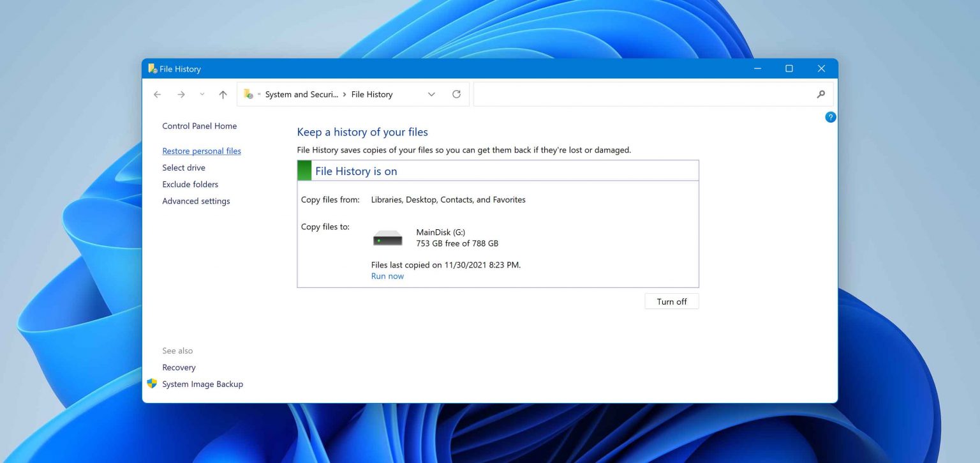
Task: Expand the address bar dropdown chevron
Action: [431, 94]
